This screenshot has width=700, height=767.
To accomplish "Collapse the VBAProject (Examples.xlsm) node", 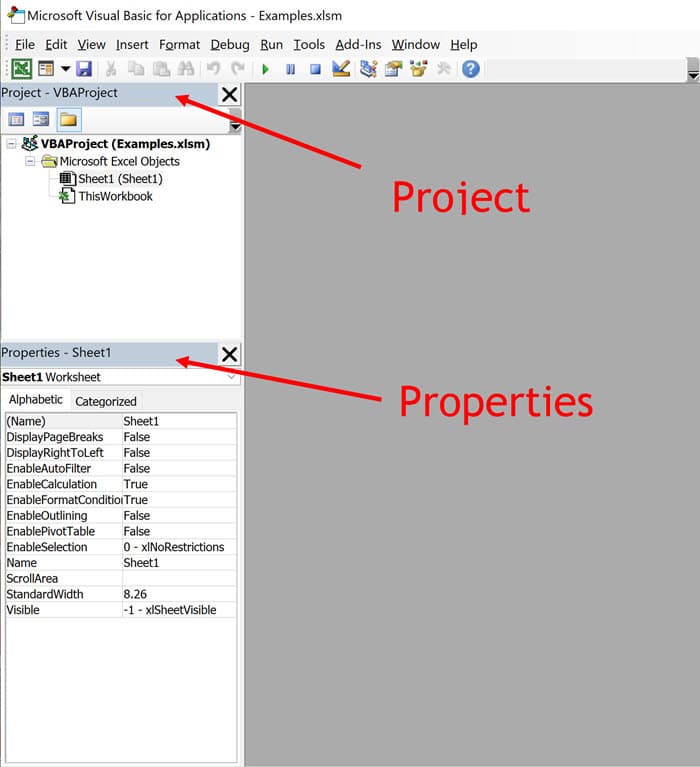I will point(11,144).
